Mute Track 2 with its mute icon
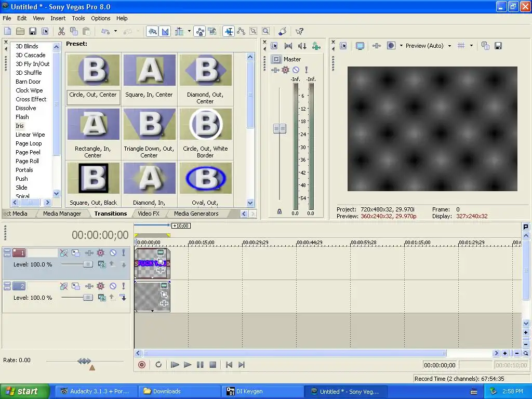This screenshot has width=532, height=399. coord(113,286)
